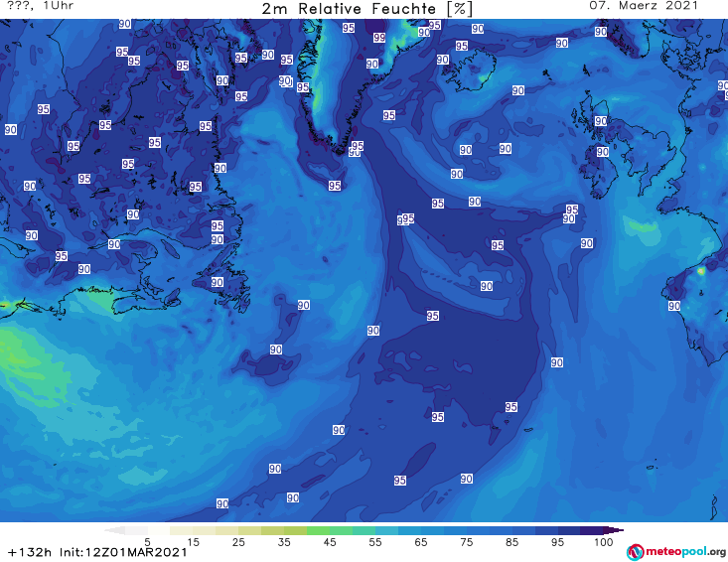Click the colorbar label "65"
This screenshot has height=562, width=728.
tap(421, 542)
